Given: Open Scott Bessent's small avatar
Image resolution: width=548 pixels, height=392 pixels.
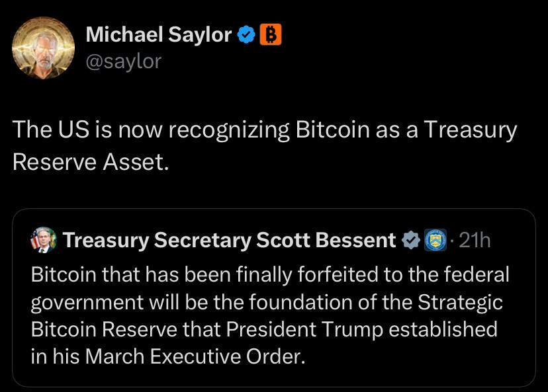Looking at the screenshot, I should pyautogui.click(x=43, y=240).
